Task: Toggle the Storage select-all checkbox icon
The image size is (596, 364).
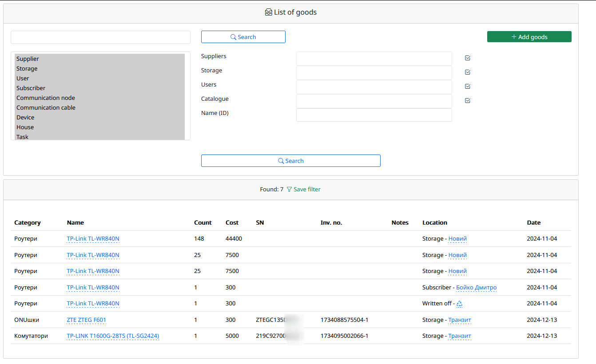Action: (468, 72)
